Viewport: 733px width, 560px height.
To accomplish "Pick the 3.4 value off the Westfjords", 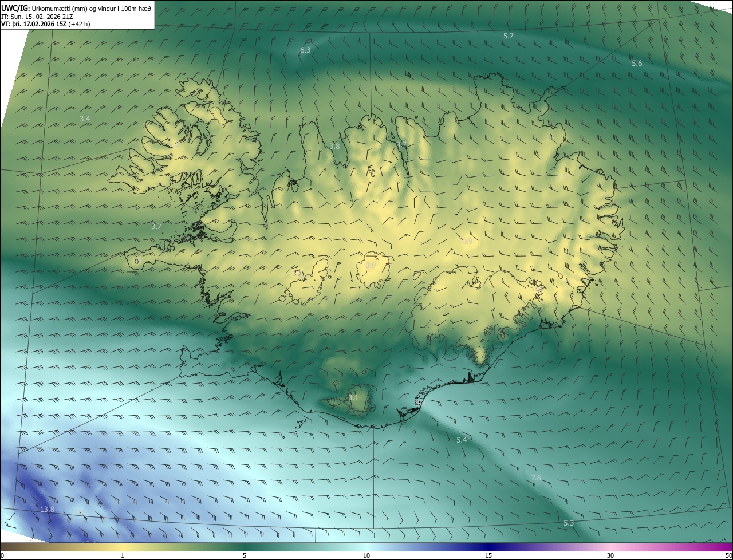I will [85, 119].
